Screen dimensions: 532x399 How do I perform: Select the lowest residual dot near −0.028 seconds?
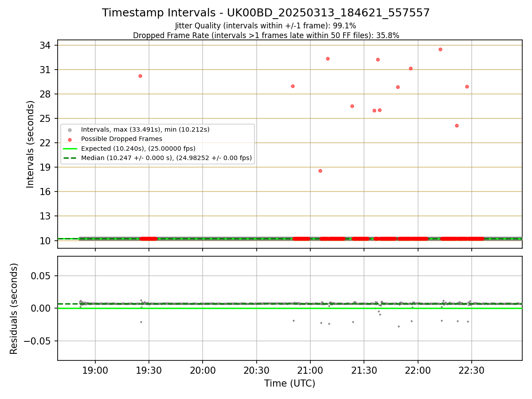[x=399, y=326]
